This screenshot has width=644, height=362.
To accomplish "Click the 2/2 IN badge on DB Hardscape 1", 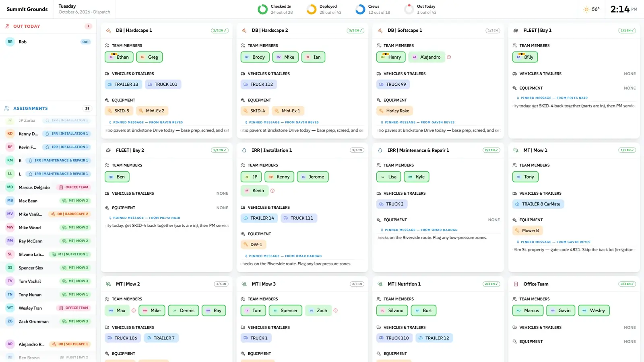I will (x=220, y=31).
